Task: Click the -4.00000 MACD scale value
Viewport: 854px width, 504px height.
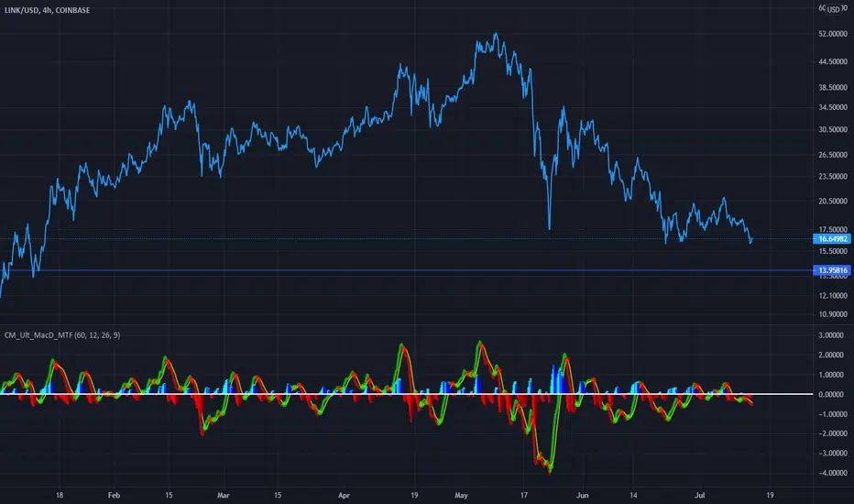Action: click(x=833, y=473)
